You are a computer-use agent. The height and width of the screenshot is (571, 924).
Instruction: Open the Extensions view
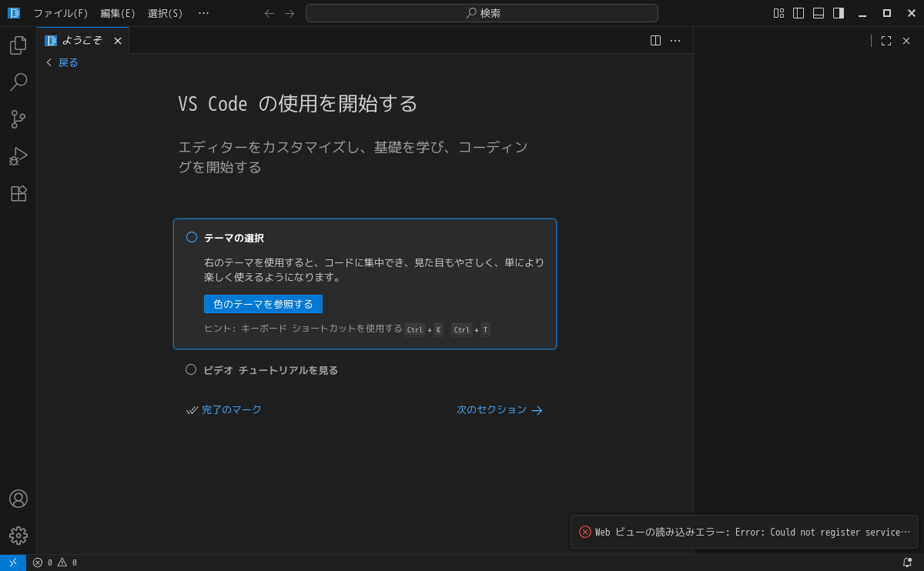click(18, 193)
